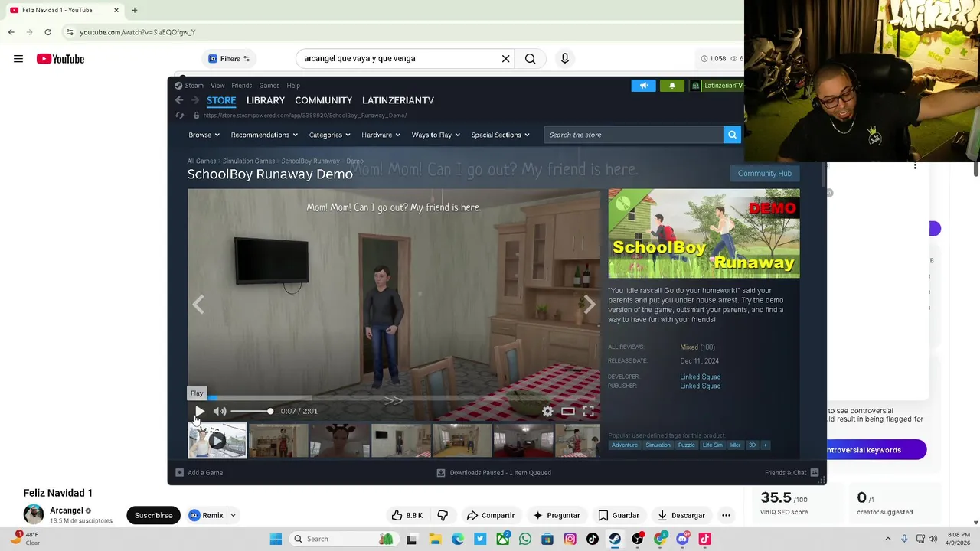
Task: Click Add a Game in Steam
Action: (199, 473)
